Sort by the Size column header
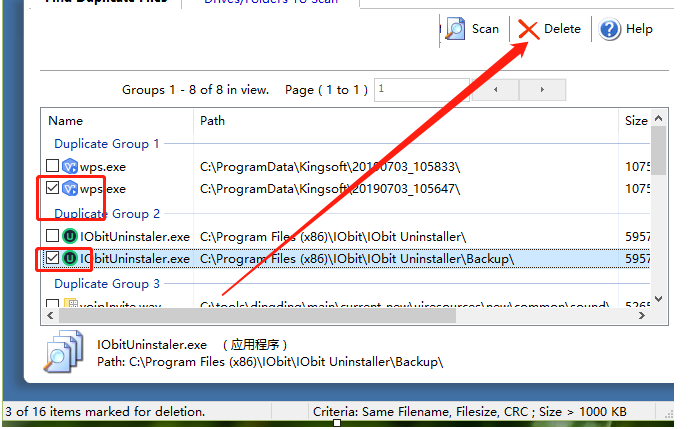 [635, 121]
